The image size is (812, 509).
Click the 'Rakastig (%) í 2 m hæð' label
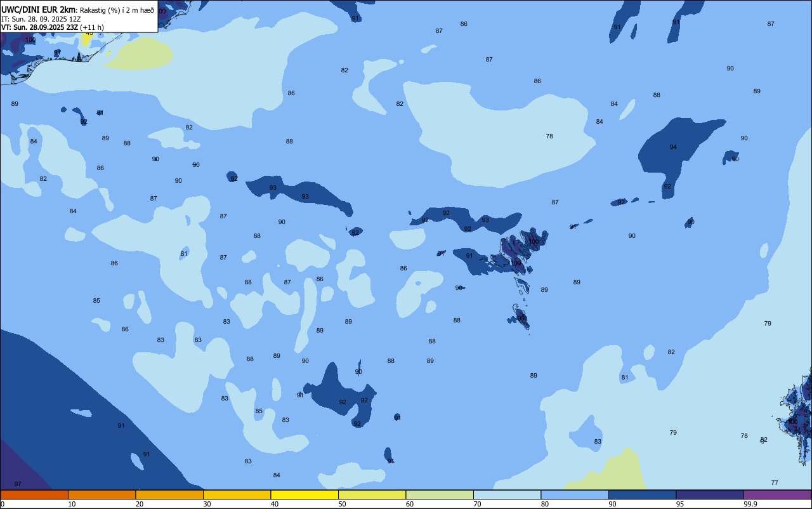[117, 10]
